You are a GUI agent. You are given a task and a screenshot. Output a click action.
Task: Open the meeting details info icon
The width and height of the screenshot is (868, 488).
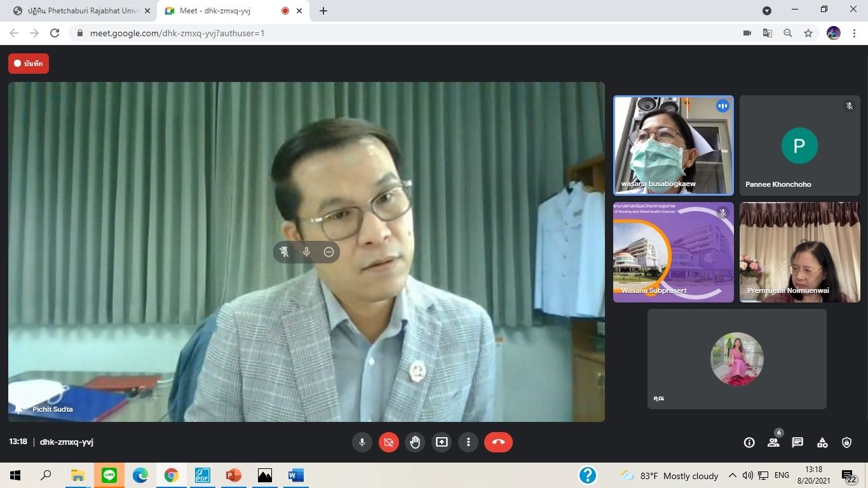pos(749,442)
